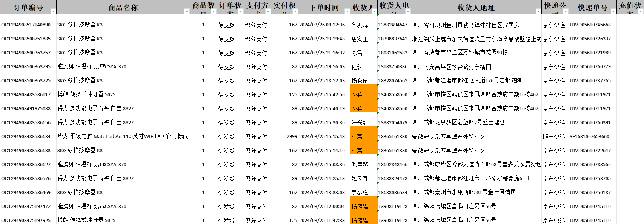Select order number OD1294908483586656
644x224 pixels.
click(x=26, y=123)
